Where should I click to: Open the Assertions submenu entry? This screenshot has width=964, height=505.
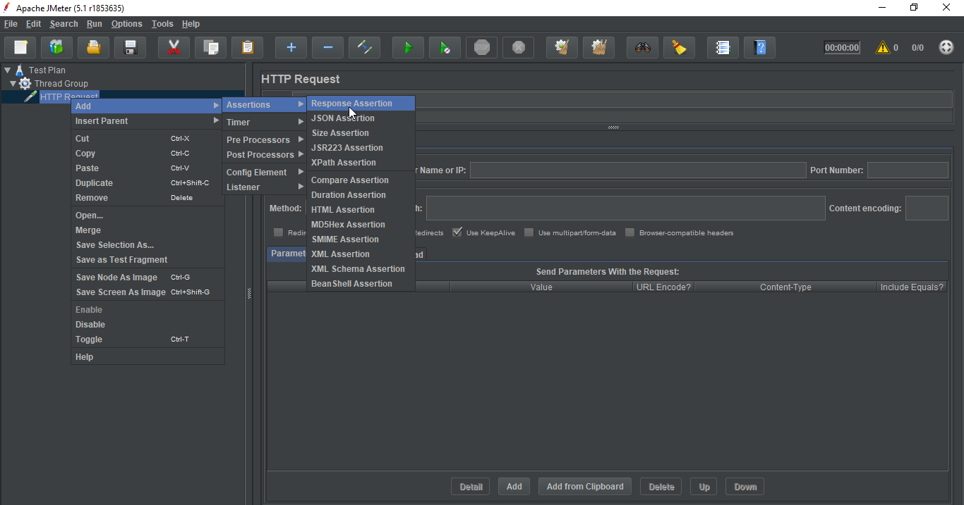point(264,105)
